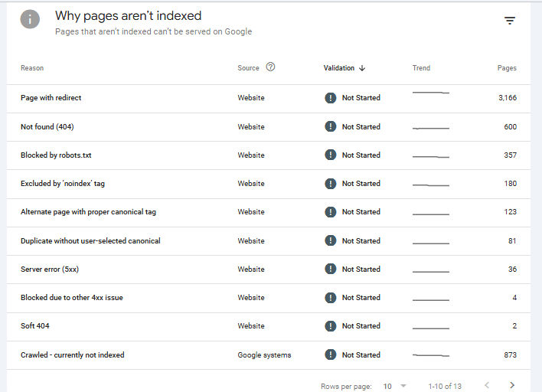The height and width of the screenshot is (392, 542).
Task: Open Duplicate without user-selected canonical row
Action: 90,241
